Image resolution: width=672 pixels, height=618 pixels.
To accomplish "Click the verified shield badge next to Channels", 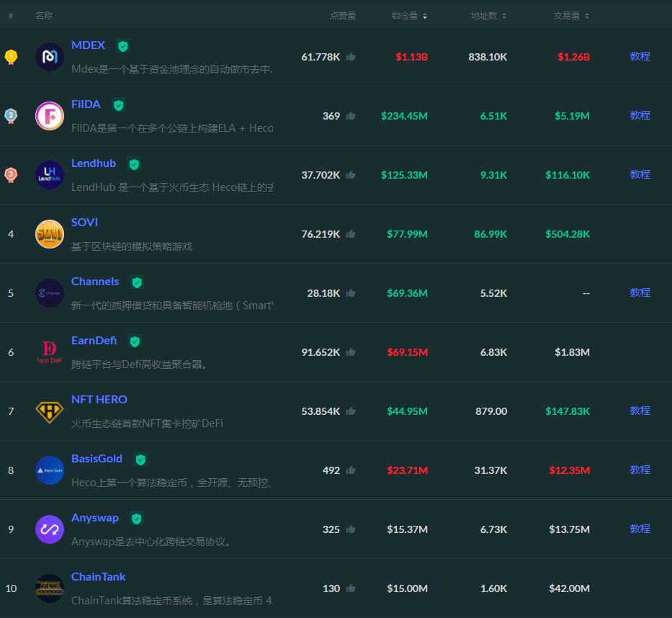I will [137, 282].
